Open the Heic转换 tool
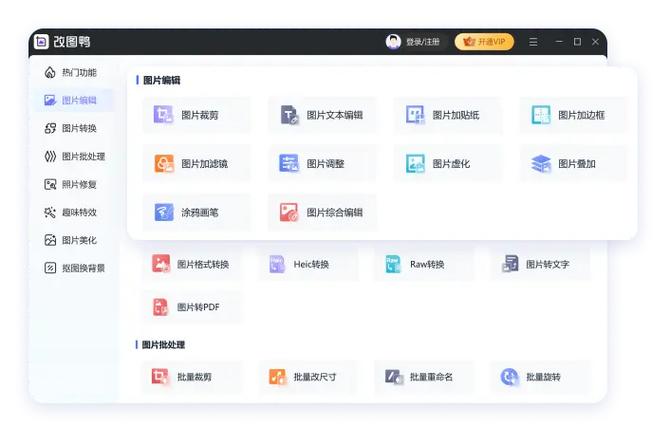The image size is (670, 445). (x=308, y=264)
